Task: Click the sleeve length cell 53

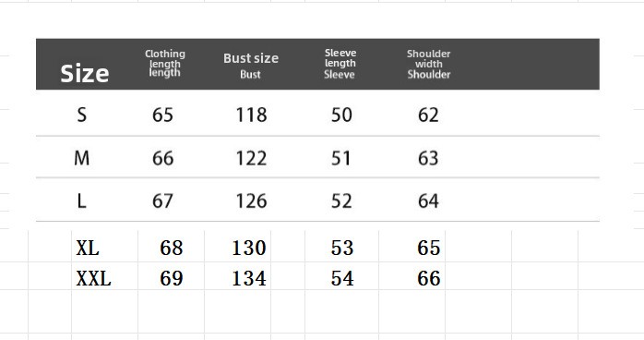Action: coord(341,247)
